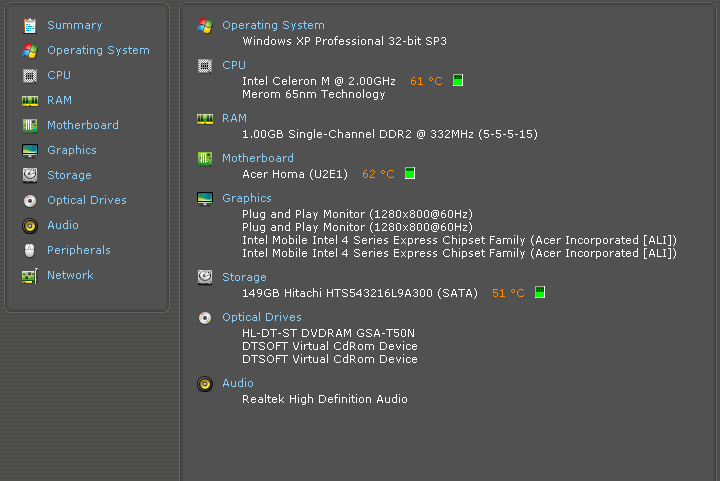Open the Operating System sidebar section

(98, 50)
